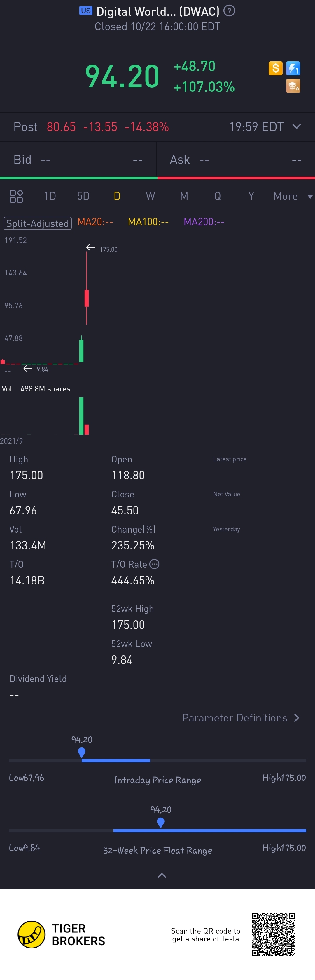Switch to the 5D chart tab

coord(83,196)
